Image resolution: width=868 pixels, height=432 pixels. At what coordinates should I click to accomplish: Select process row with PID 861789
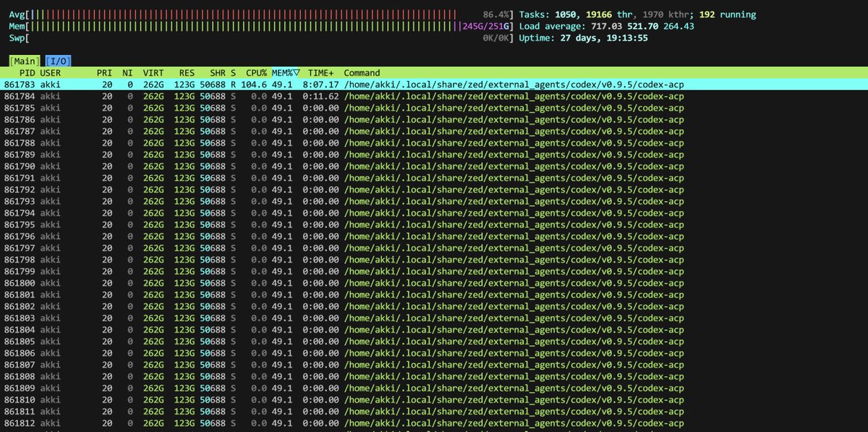pyautogui.click(x=434, y=155)
